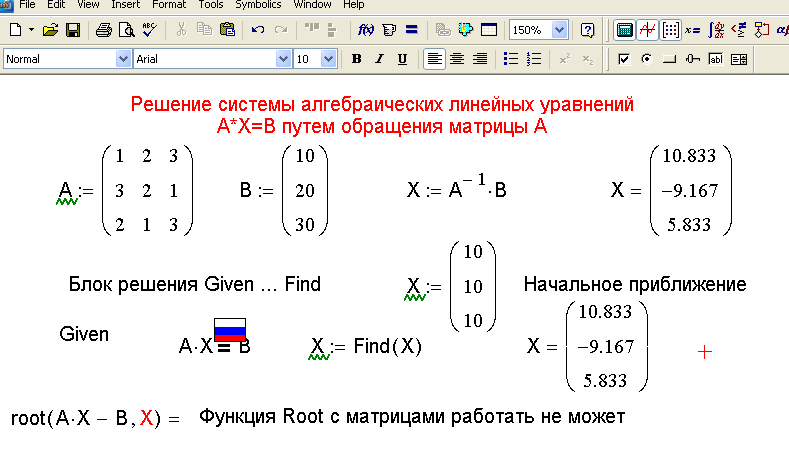Click the subscript x₂ icon
Image resolution: width=789 pixels, height=457 pixels.
pos(587,59)
